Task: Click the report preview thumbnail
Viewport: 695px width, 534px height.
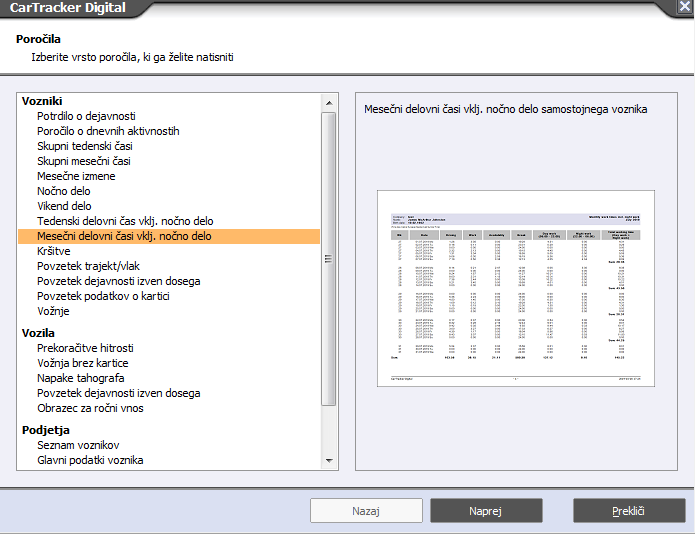Action: pos(516,288)
